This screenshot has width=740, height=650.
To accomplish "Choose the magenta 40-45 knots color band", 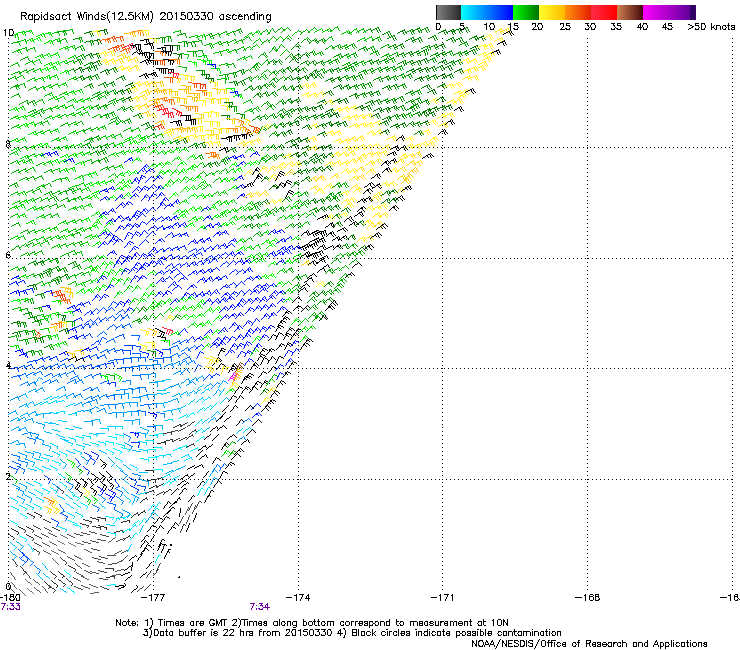I will click(x=656, y=12).
